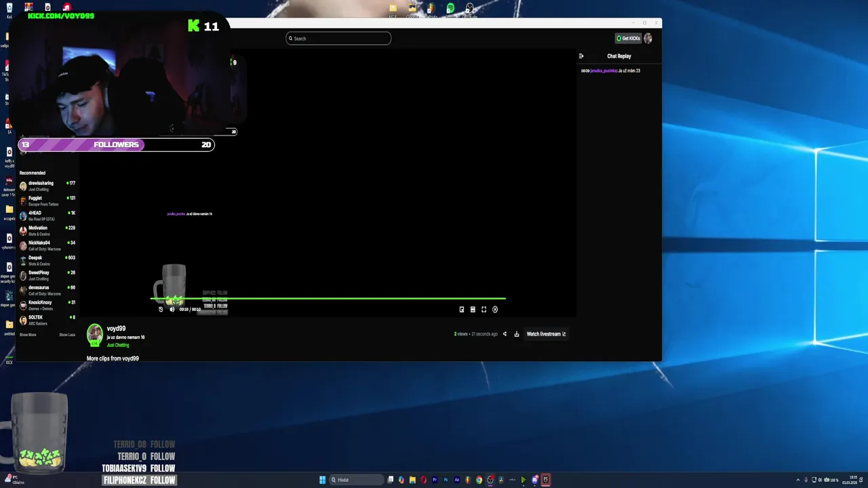Open the Task View taskbar icon
Image resolution: width=868 pixels, height=488 pixels.
pyautogui.click(x=391, y=480)
